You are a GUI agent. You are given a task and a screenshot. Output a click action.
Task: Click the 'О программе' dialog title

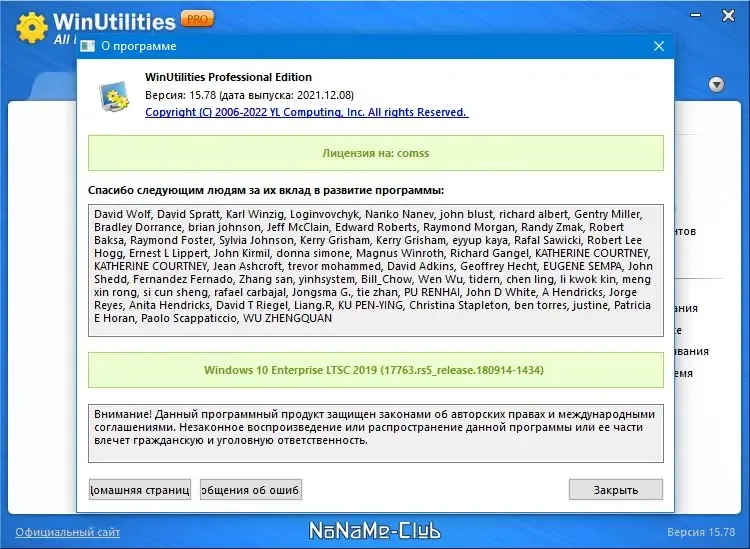(x=139, y=46)
